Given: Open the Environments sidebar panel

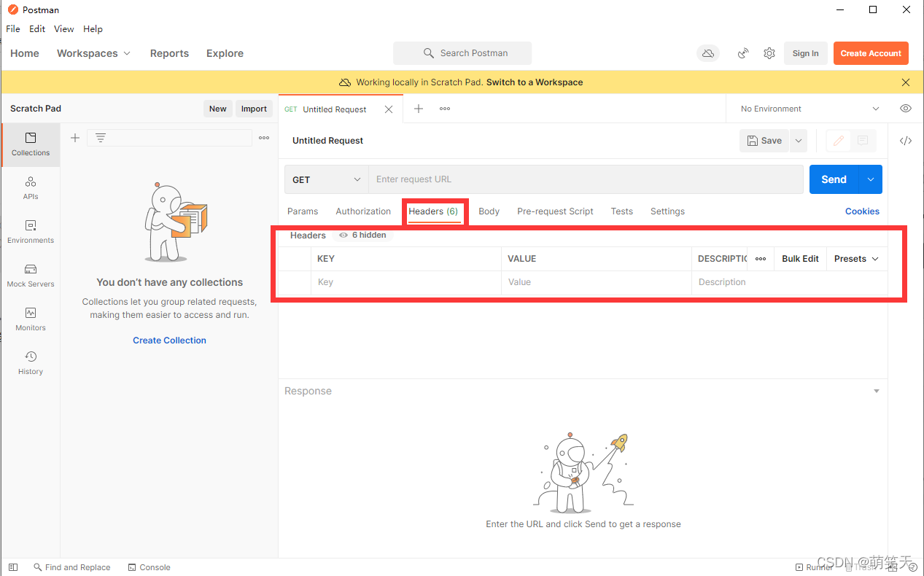Looking at the screenshot, I should pyautogui.click(x=31, y=232).
